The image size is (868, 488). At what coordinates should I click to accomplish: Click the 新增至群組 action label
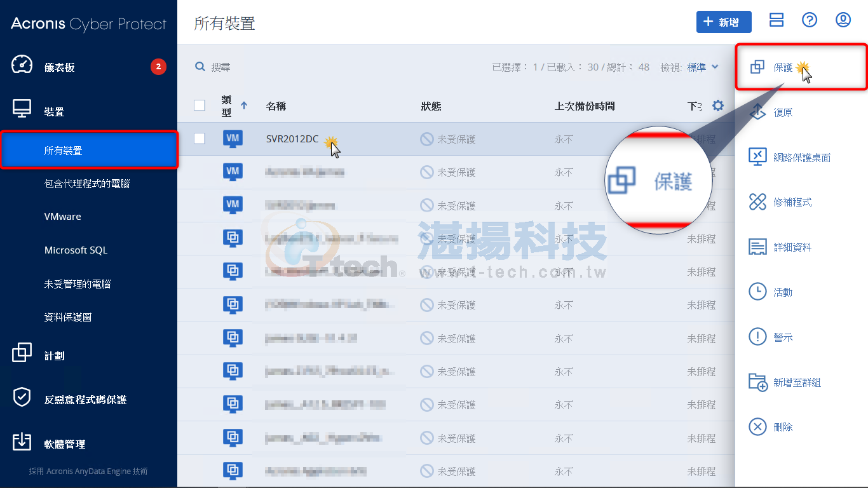pos(797,383)
